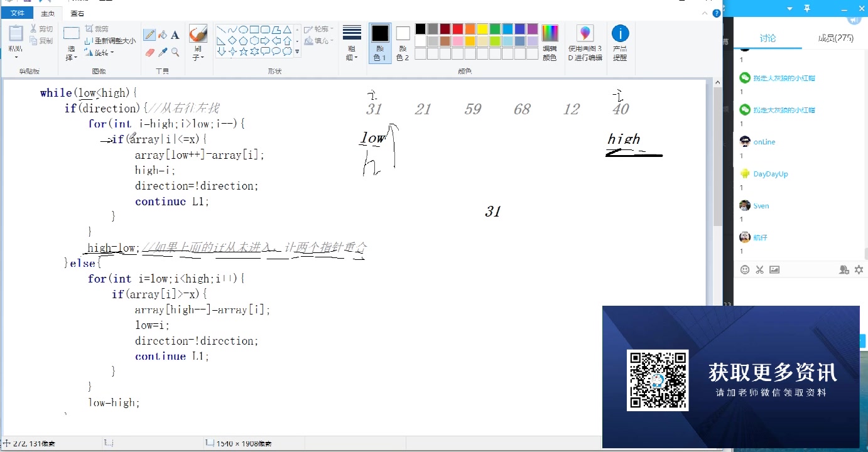Click the gear settings icon in chat

[x=859, y=270]
